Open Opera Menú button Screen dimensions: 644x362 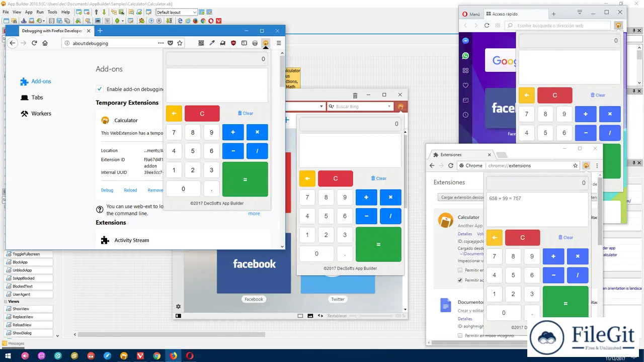(x=471, y=14)
